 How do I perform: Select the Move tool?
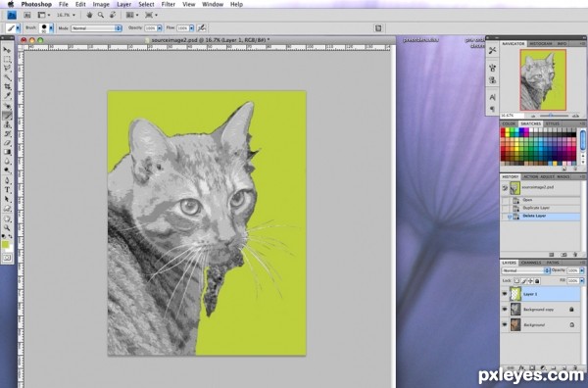coord(7,50)
